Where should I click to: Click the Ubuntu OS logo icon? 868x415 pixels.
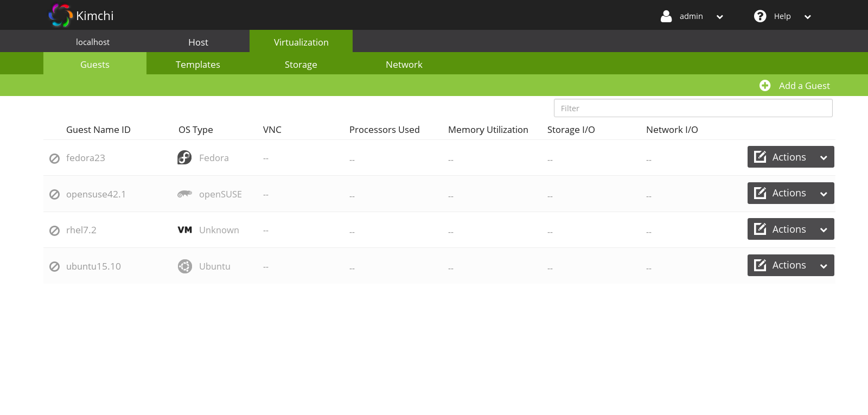pyautogui.click(x=184, y=266)
